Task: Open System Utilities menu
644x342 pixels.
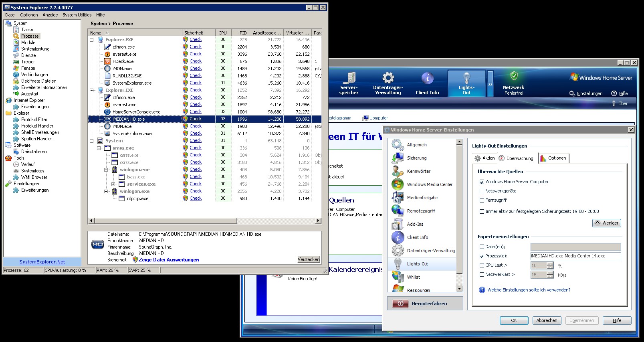Action: pos(77,15)
